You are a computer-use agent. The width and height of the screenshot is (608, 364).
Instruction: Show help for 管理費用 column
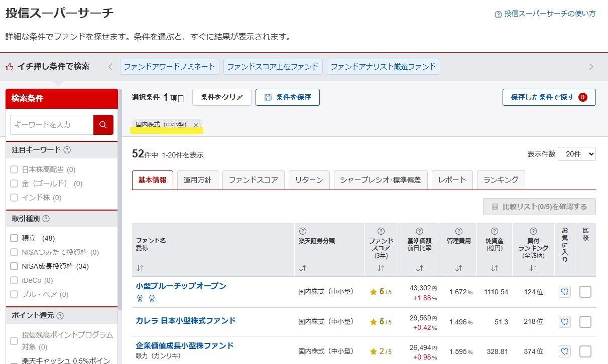pos(458,231)
